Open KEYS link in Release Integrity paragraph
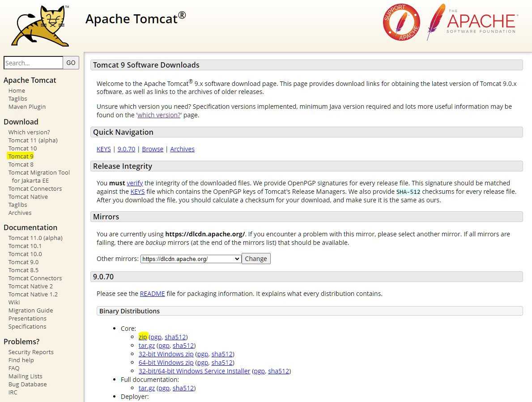Viewport: 532px width, 402px height. [x=137, y=192]
